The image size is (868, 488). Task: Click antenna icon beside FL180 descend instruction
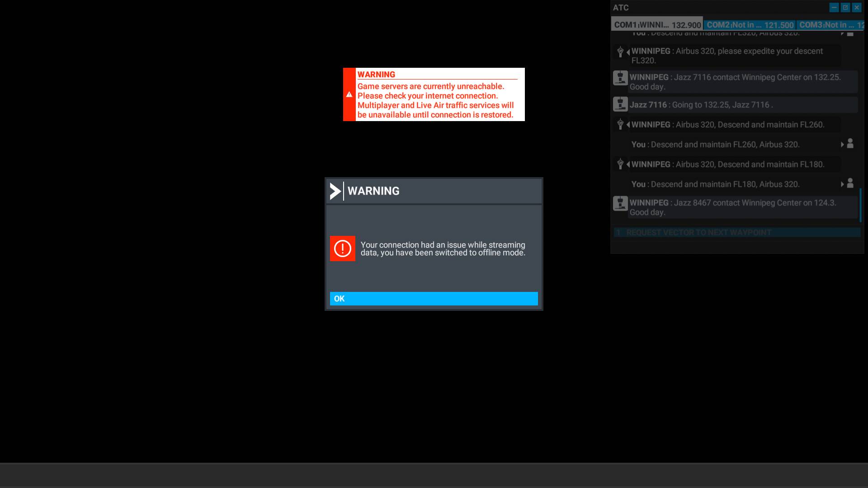point(621,164)
